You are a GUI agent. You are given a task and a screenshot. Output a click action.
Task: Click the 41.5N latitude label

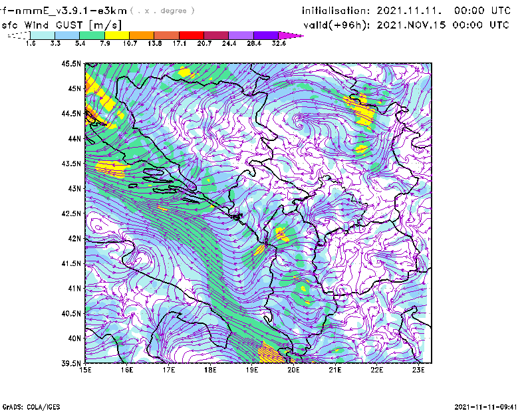pyautogui.click(x=71, y=263)
